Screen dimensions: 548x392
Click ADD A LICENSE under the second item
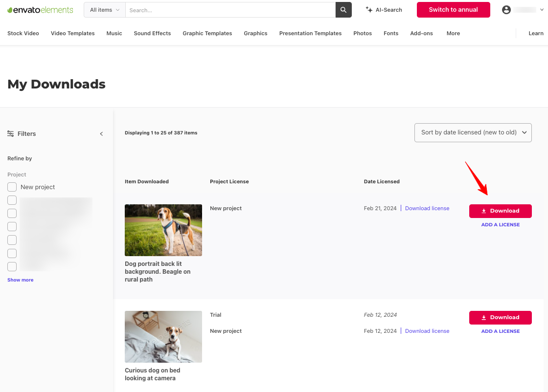point(500,331)
